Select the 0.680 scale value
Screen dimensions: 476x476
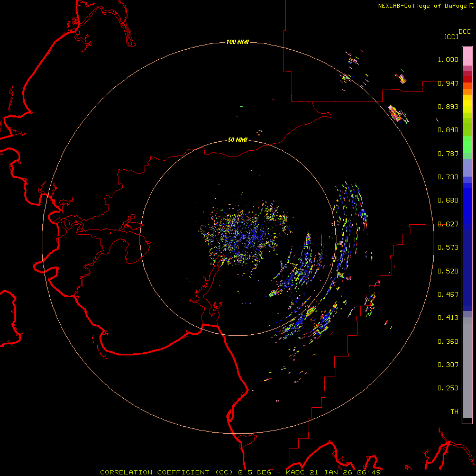[448, 200]
